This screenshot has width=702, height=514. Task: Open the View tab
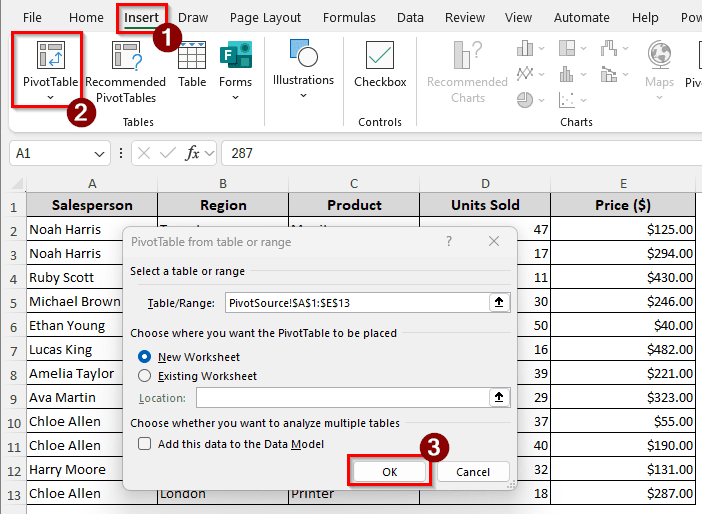point(518,17)
